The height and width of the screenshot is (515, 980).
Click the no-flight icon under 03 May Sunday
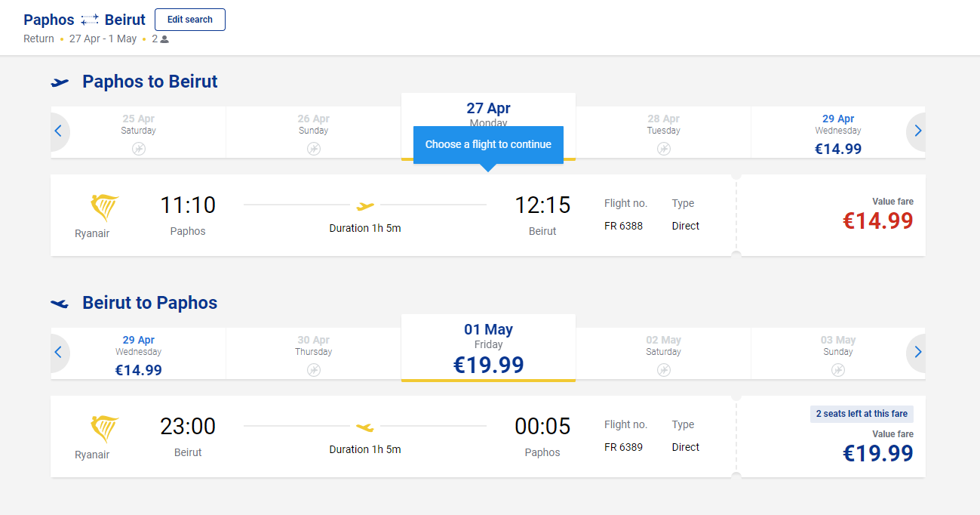pyautogui.click(x=838, y=370)
